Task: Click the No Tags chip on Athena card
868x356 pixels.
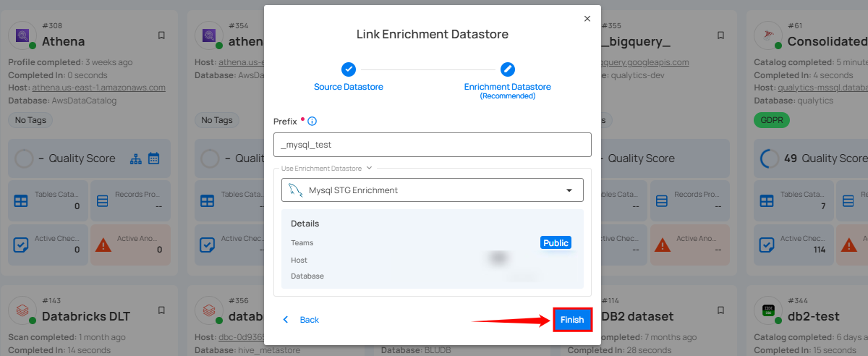Action: [30, 120]
